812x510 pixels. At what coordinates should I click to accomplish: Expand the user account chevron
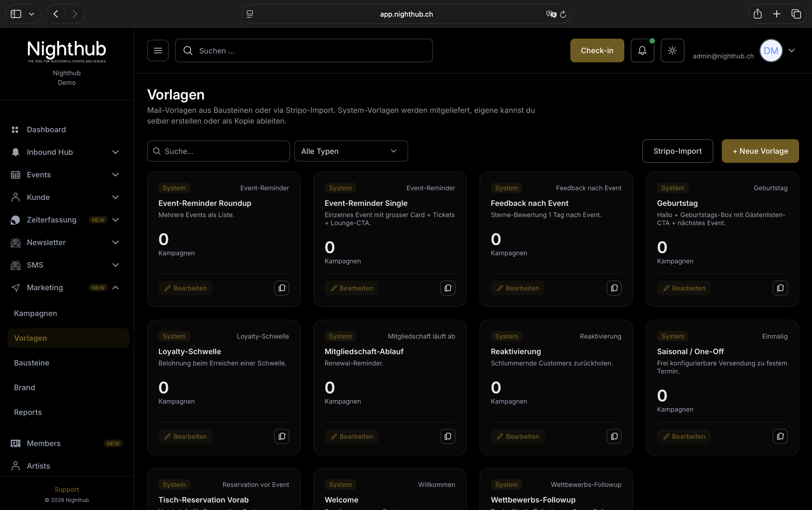point(791,51)
